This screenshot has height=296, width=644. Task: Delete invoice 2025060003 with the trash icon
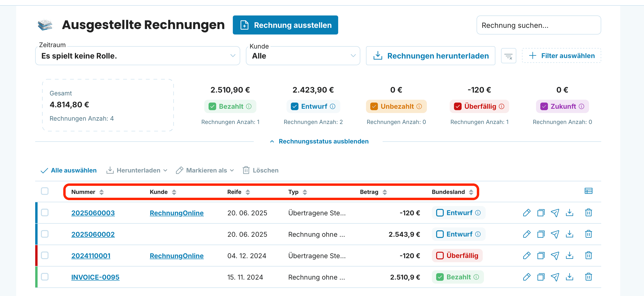point(589,213)
